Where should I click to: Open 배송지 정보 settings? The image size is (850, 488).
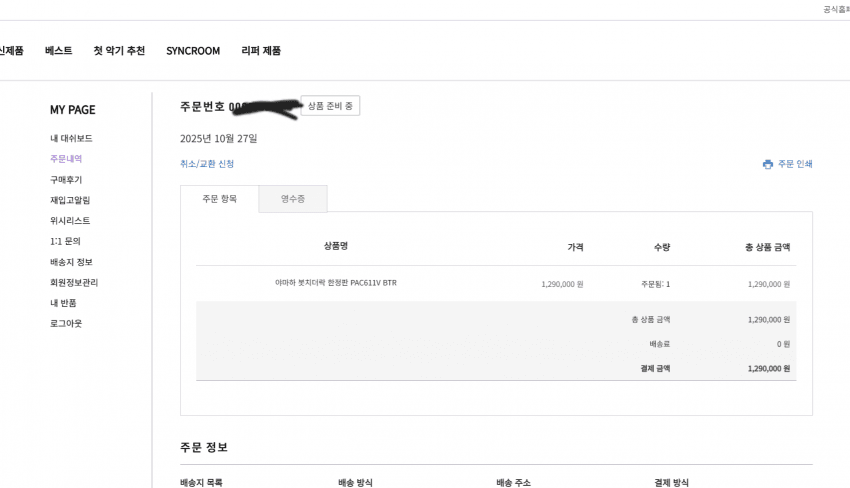click(71, 262)
